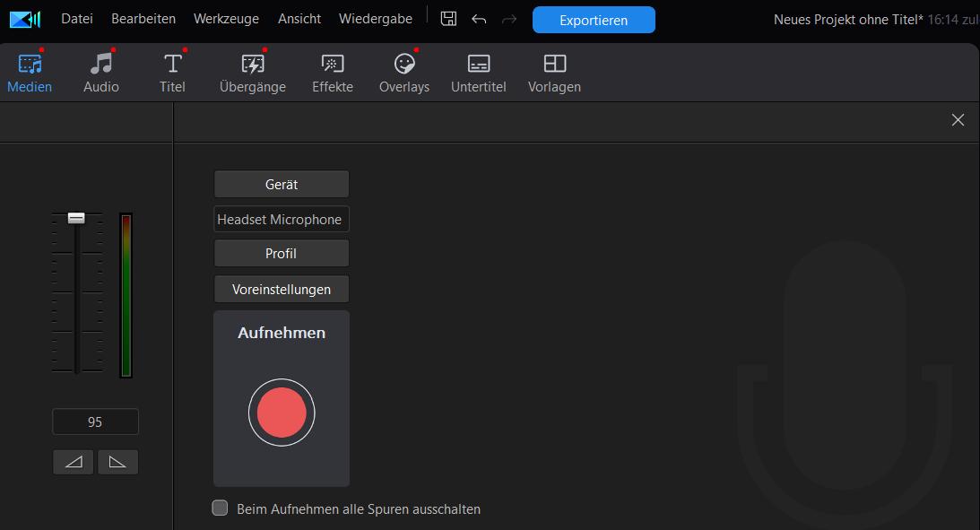
Task: Click the Headset Microphone device field
Action: (x=282, y=220)
